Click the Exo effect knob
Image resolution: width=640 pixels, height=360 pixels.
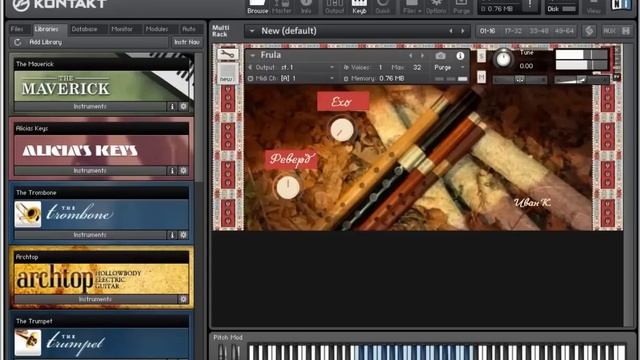point(342,130)
